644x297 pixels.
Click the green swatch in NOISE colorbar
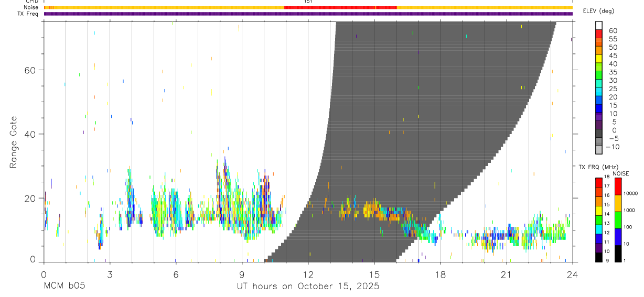tap(618, 220)
